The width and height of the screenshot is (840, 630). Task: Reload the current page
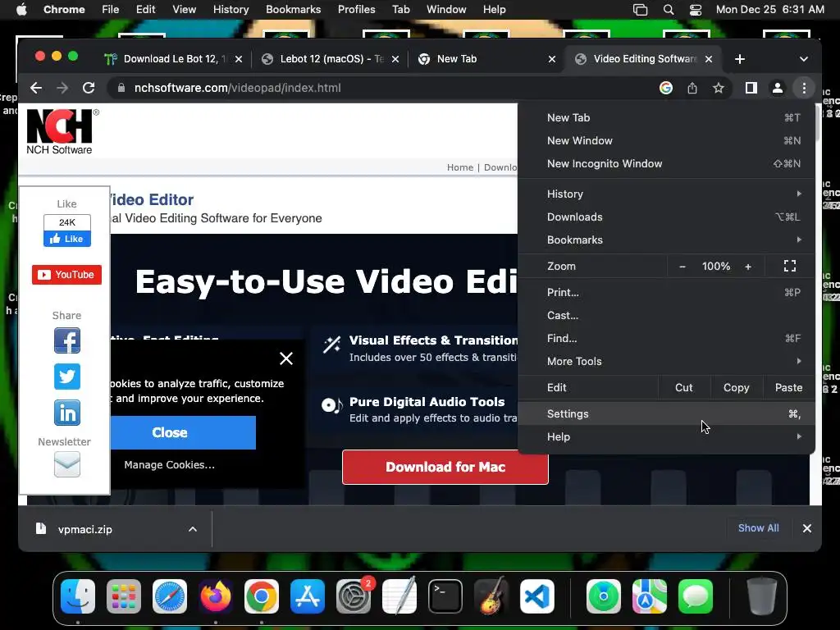pos(89,88)
